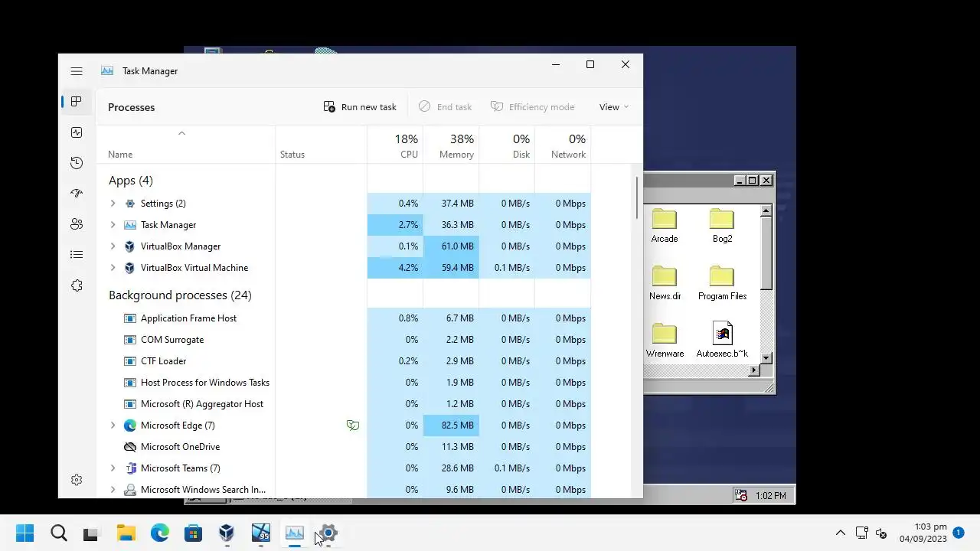Expand the Microsoft Teams (7) group

click(x=113, y=468)
